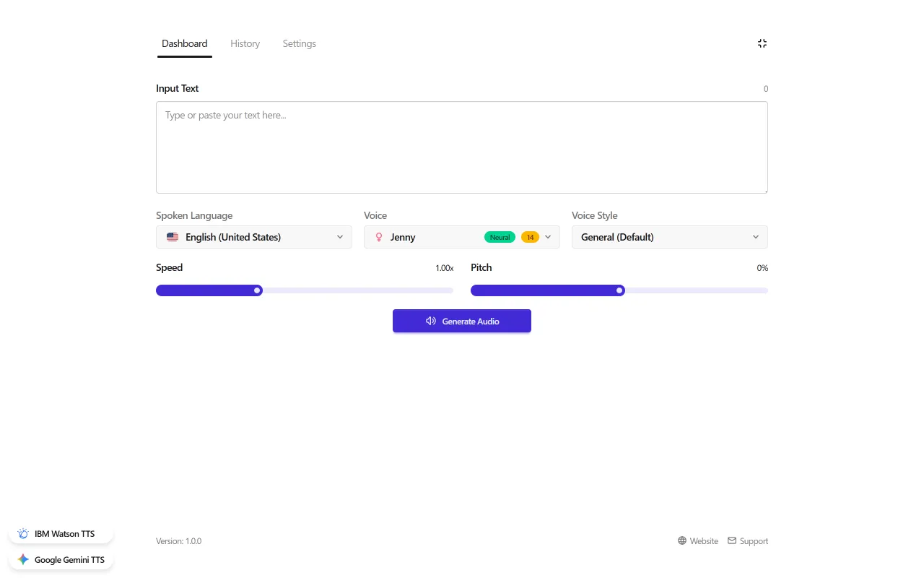
Task: Expand the Voice dropdown chevron
Action: pos(548,237)
